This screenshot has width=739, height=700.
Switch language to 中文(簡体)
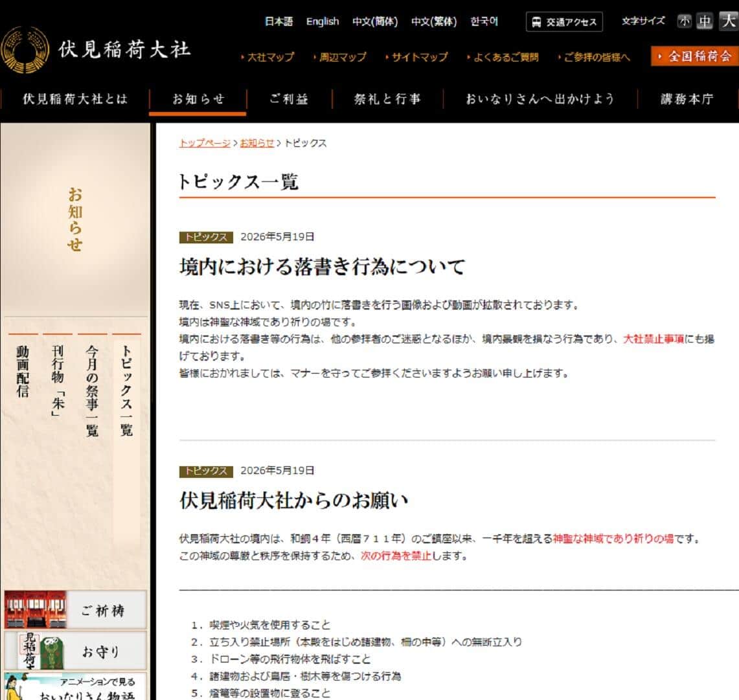[x=375, y=21]
